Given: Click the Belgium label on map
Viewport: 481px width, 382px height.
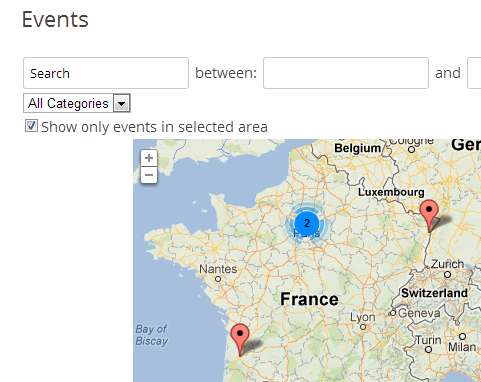Looking at the screenshot, I should 357,148.
